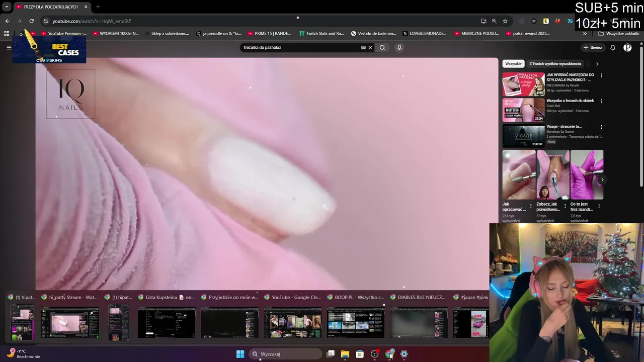Show more filter chips with right arrow
The width and height of the screenshot is (644, 362).
[x=597, y=64]
